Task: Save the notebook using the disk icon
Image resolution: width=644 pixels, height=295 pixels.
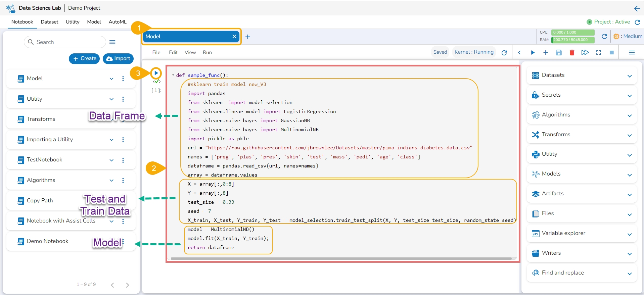Action: click(x=559, y=53)
